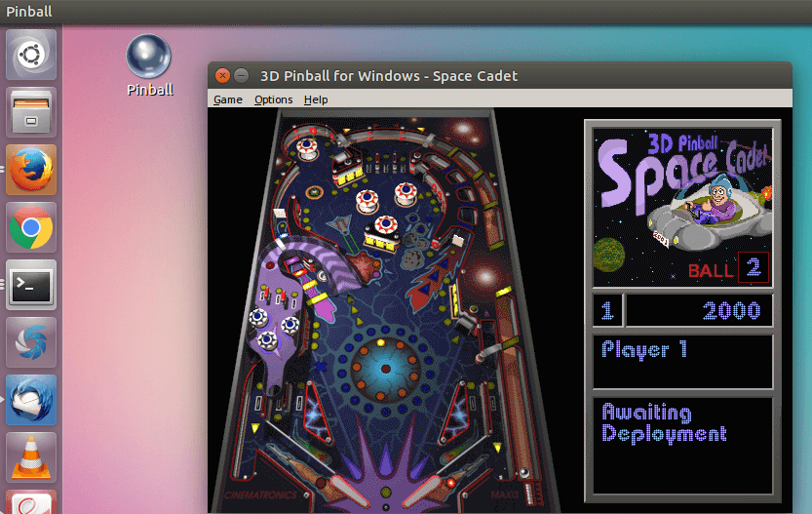Screen dimensions: 812x514
Task: Open the Options menu
Action: coord(273,99)
